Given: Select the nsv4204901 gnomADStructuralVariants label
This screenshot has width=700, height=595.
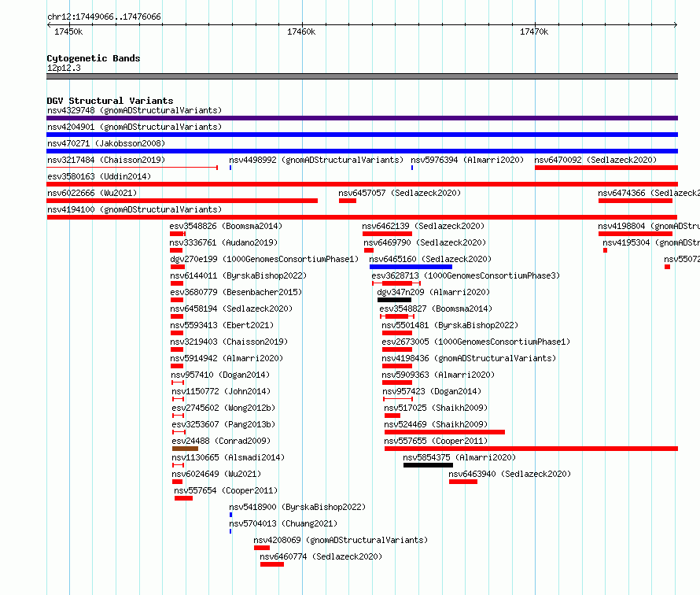Looking at the screenshot, I should pos(134,127).
